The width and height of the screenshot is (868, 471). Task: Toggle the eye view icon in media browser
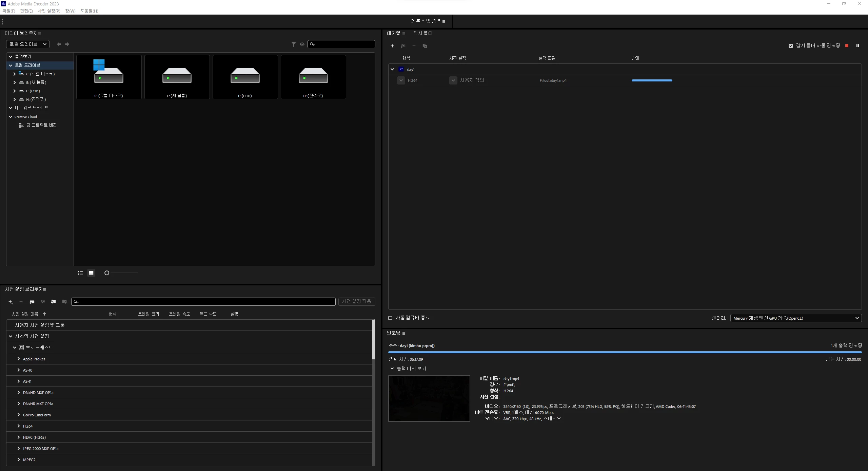302,44
